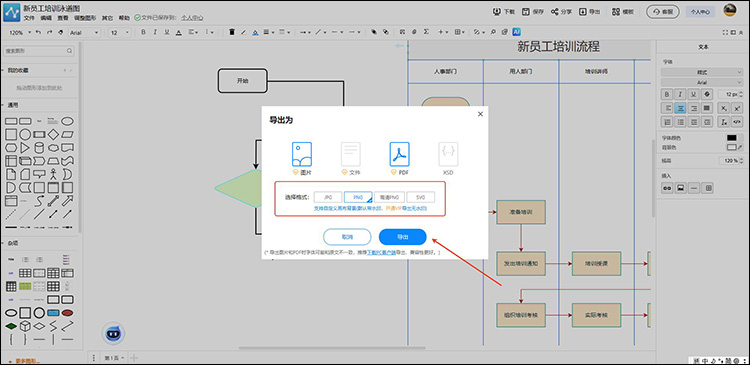Click the fill color bucket icon in toolbar
This screenshot has width=750, height=365.
click(255, 32)
